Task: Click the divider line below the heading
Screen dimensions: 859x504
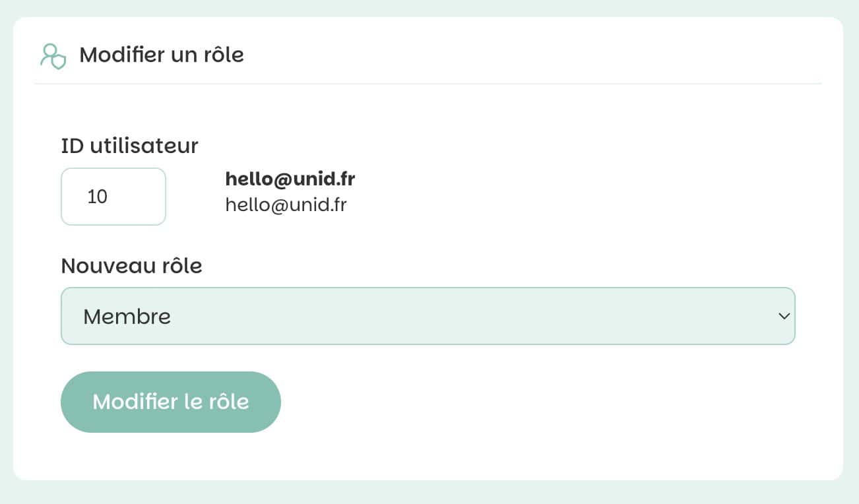Action: tap(428, 84)
